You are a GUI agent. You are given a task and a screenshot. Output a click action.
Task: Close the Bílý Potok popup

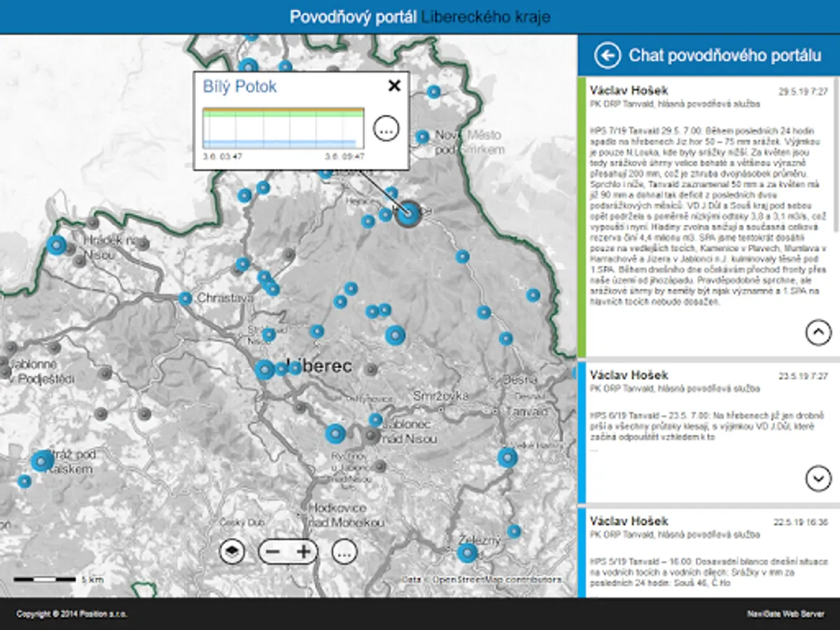click(x=394, y=86)
